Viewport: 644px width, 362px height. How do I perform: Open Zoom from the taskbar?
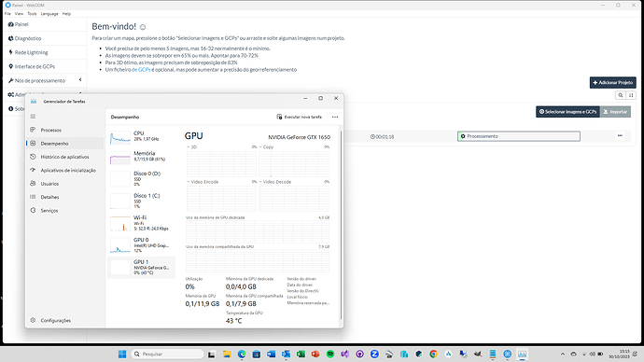point(374,354)
